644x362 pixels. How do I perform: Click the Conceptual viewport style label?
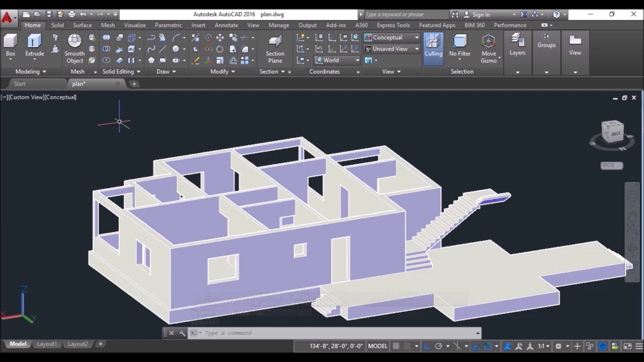(x=61, y=97)
